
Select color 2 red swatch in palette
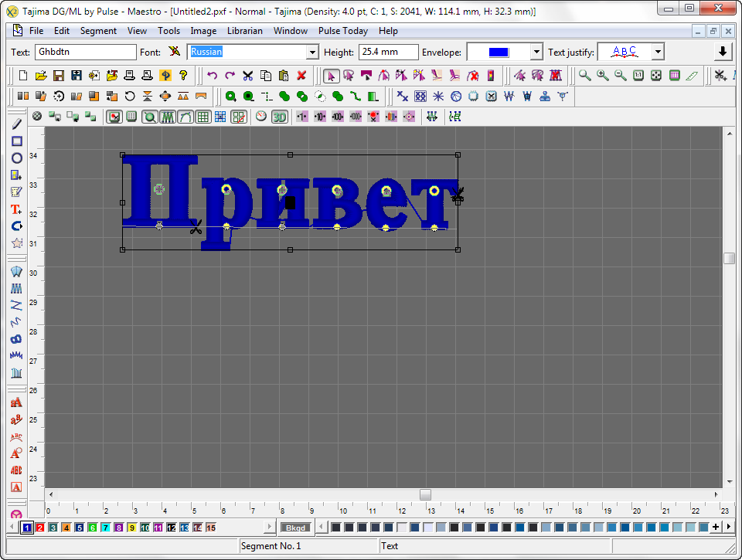40,528
